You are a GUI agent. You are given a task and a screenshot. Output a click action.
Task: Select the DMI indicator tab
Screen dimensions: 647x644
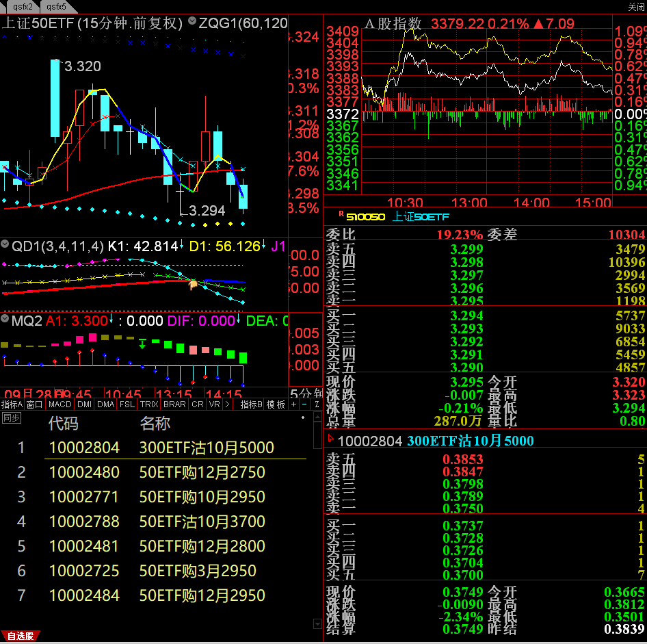tap(84, 404)
